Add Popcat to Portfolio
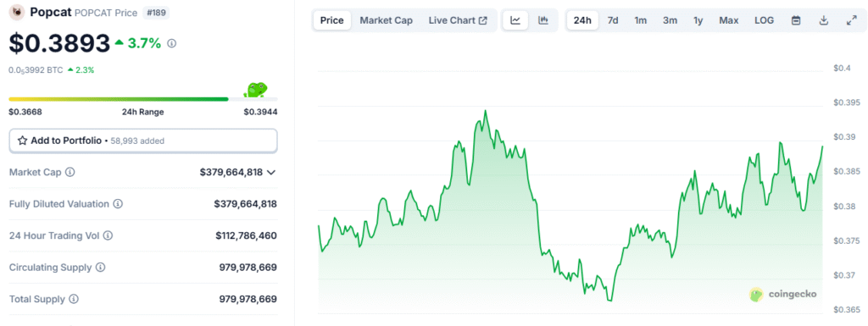Screen dimensions: 868x326 click(142, 141)
